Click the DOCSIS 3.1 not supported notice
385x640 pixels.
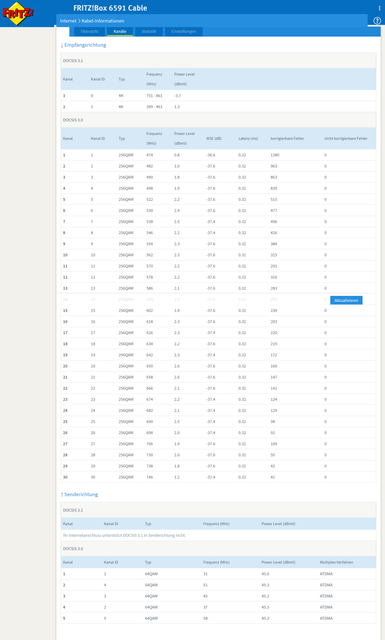click(x=124, y=535)
